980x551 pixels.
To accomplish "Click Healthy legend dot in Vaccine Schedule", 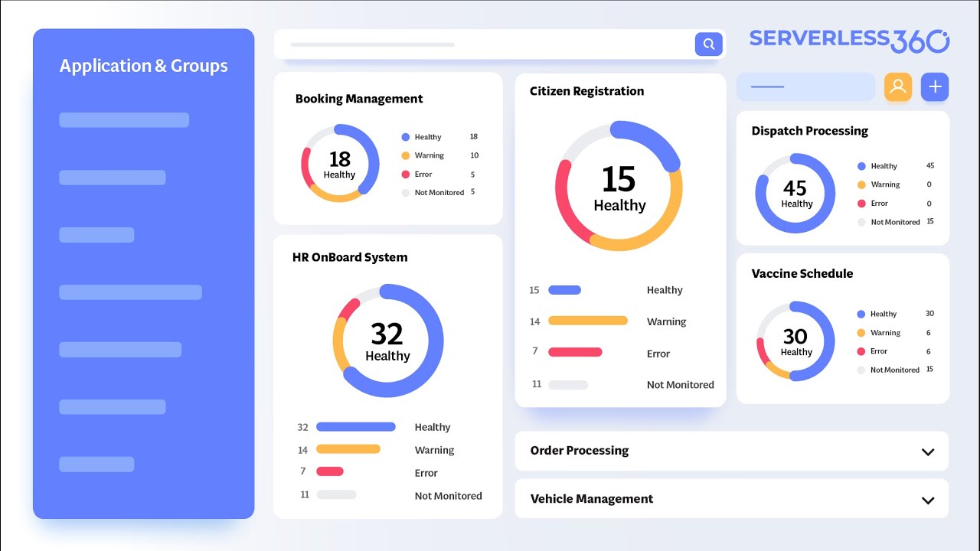I will [x=861, y=314].
